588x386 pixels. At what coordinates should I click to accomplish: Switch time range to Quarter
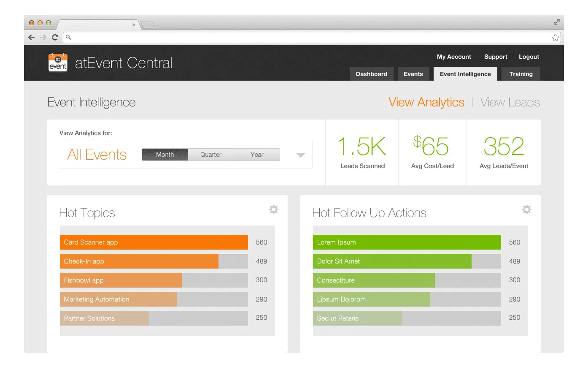pyautogui.click(x=211, y=155)
